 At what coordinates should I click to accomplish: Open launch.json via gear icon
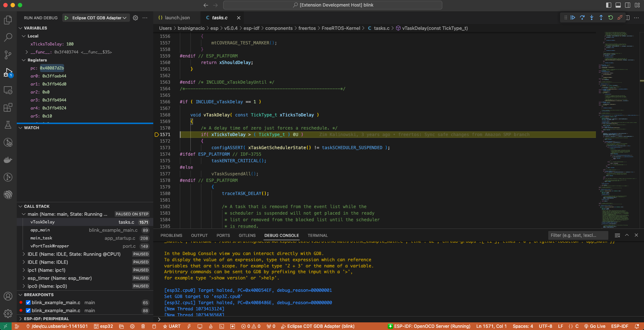pos(135,18)
